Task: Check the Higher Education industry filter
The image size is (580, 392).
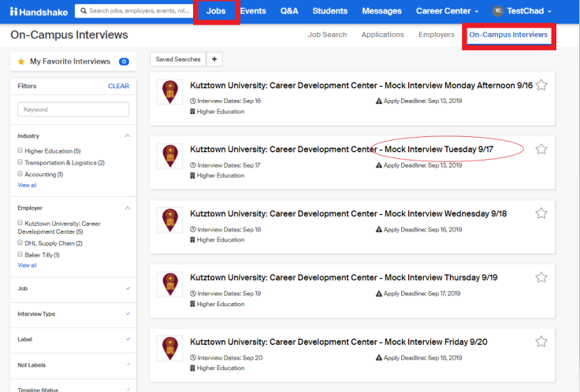Action: tap(20, 150)
